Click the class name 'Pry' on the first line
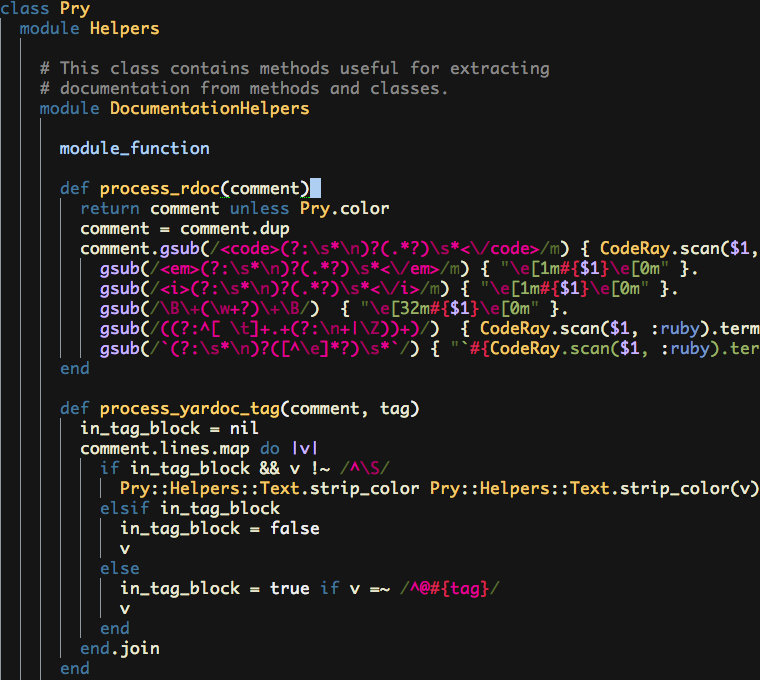 [75, 9]
